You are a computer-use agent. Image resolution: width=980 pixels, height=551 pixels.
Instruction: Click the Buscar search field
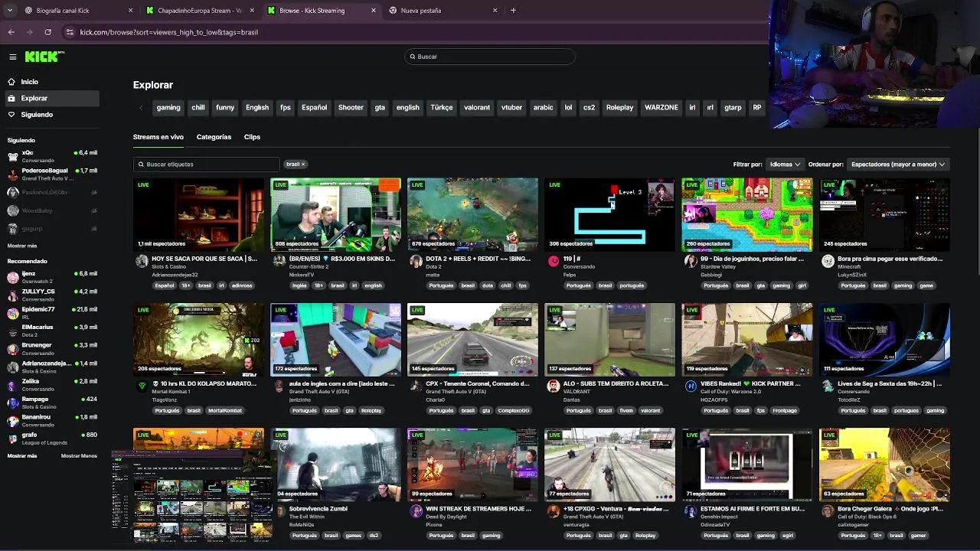coord(490,57)
